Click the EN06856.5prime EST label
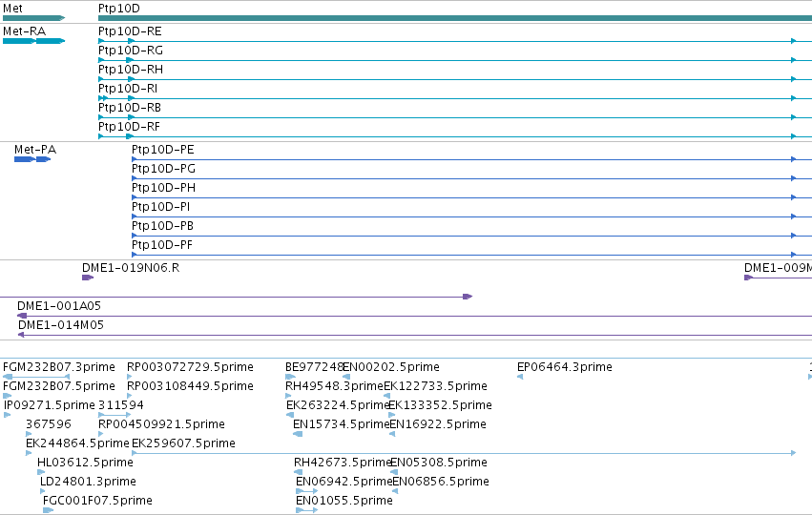The image size is (812, 515). point(441,482)
